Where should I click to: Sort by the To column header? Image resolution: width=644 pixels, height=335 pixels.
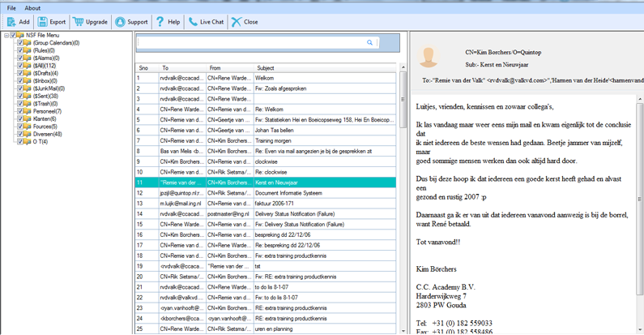tap(182, 68)
